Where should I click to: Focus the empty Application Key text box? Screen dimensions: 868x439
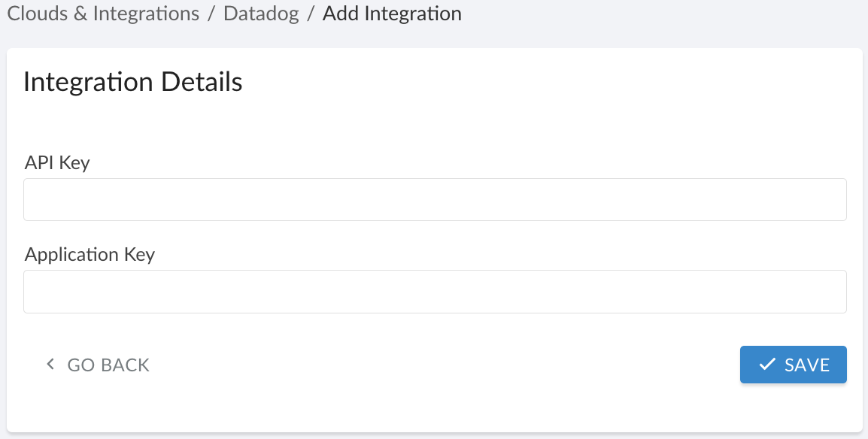435,291
